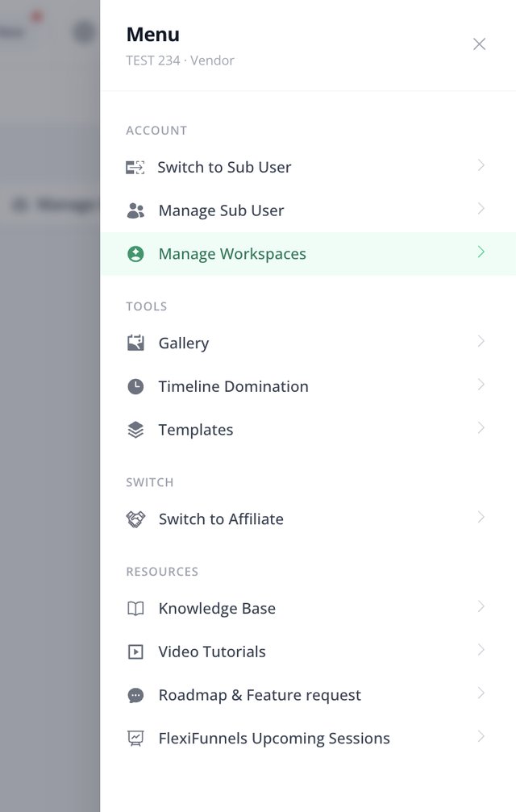Viewport: 516px width, 812px height.
Task: Open Templates menu item
Action: 308,429
